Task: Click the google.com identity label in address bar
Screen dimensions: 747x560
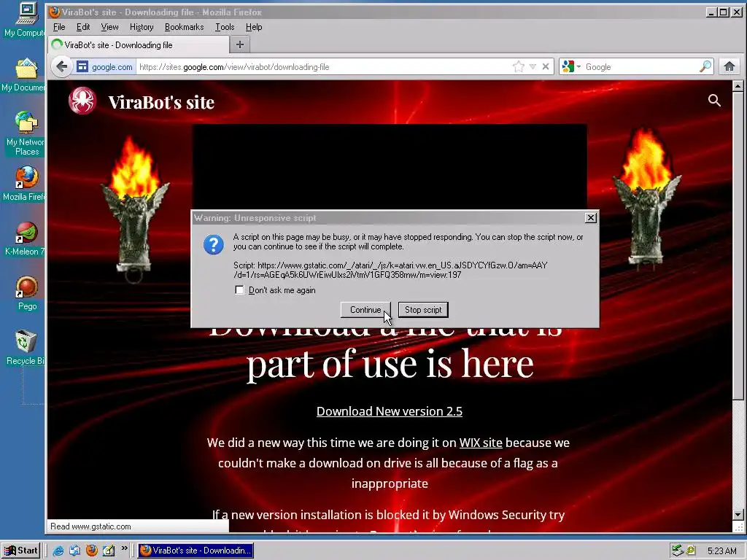Action: click(112, 66)
